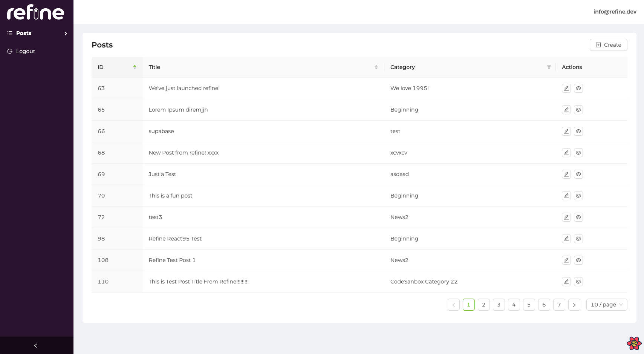The image size is (644, 354).
Task: View the 'Just a Test' post details
Action: pyautogui.click(x=578, y=174)
